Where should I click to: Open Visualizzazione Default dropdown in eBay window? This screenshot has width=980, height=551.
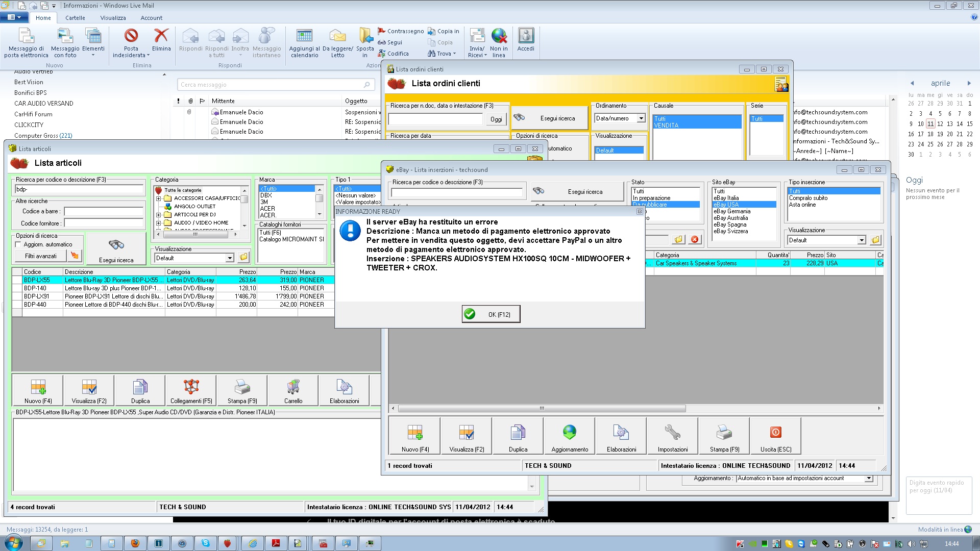[x=862, y=240]
